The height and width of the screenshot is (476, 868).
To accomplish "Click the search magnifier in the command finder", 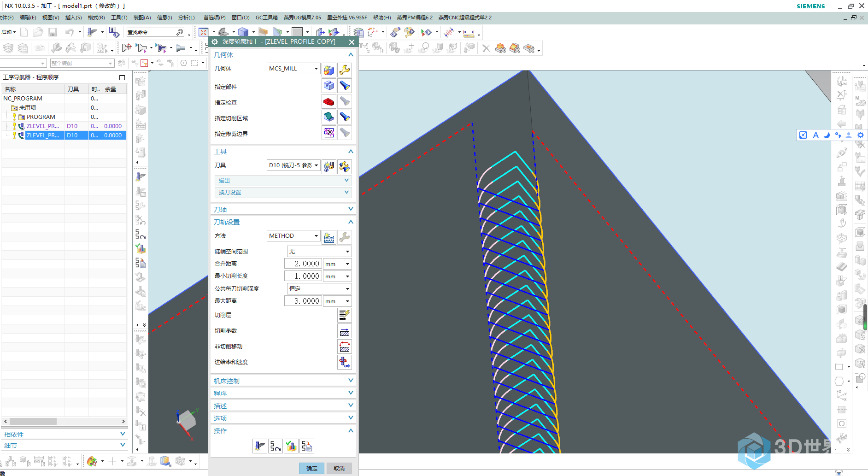I will click(180, 32).
